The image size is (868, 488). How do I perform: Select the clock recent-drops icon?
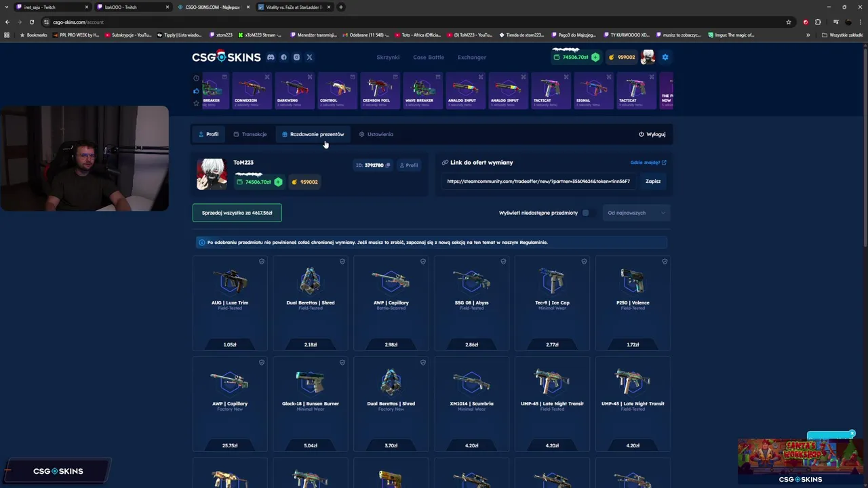pyautogui.click(x=197, y=78)
